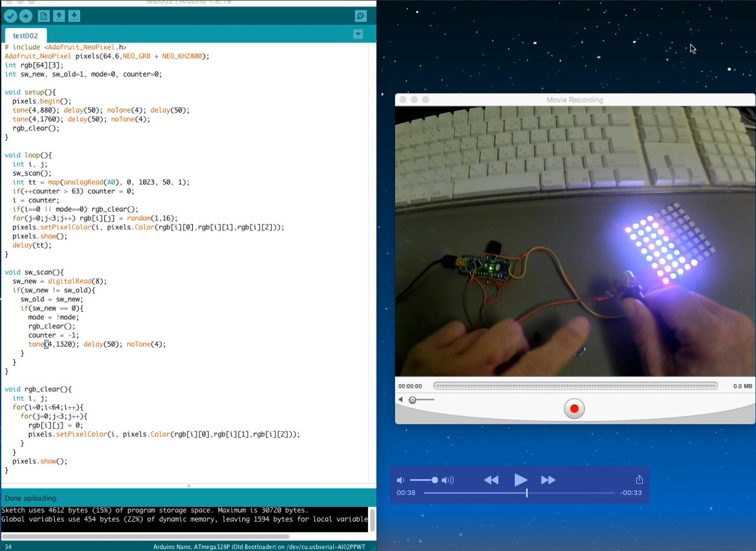Click the Arduino IDE horizontal scrollbar
The image size is (756, 551).
pos(145,537)
